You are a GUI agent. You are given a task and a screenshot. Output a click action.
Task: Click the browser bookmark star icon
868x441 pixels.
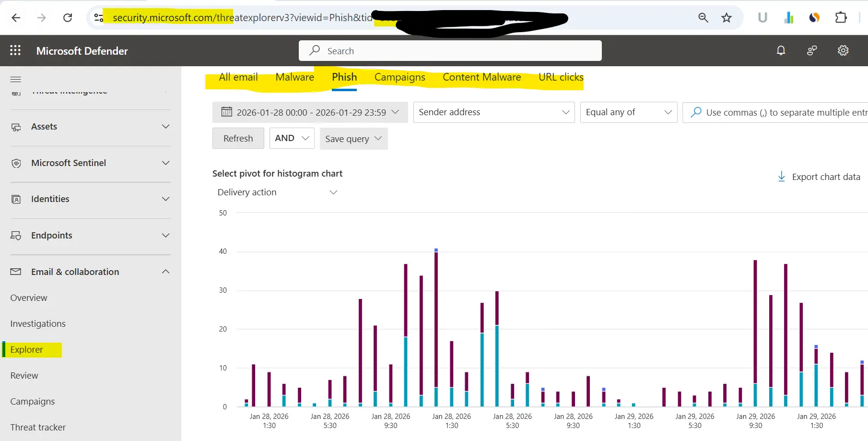coord(727,17)
